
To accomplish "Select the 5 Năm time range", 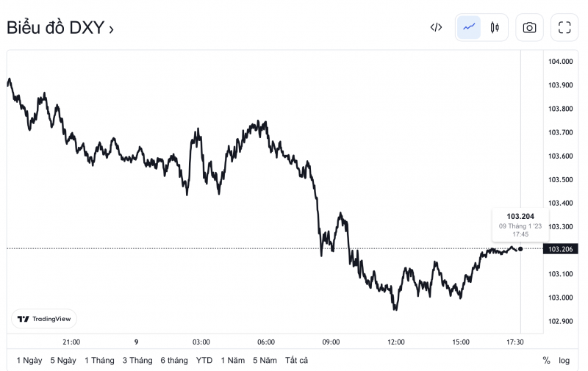I will [265, 360].
